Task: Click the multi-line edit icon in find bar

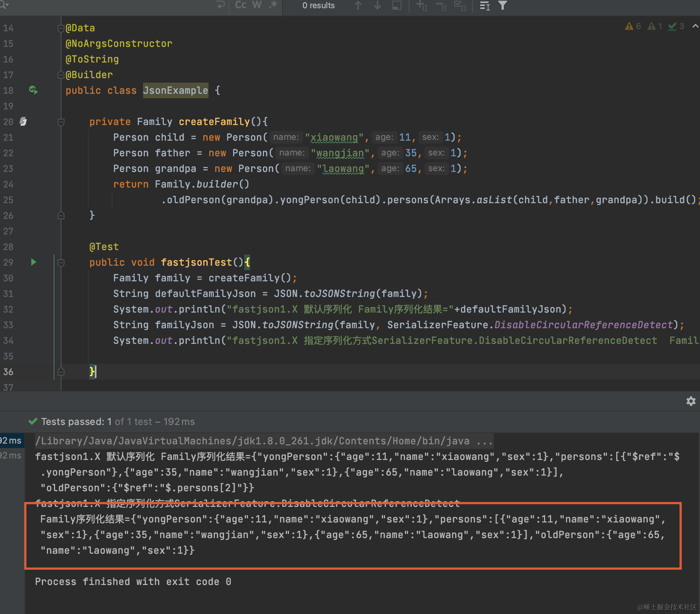Action: (485, 5)
